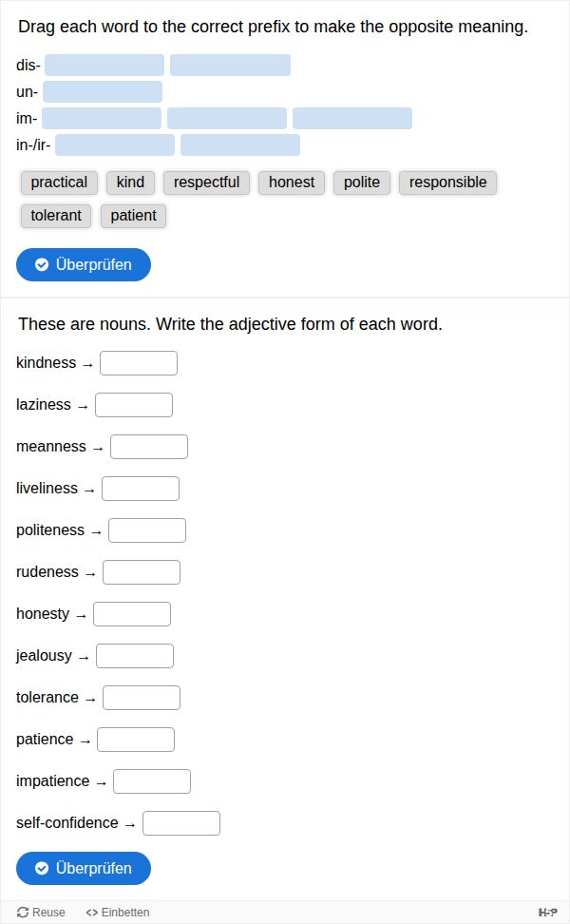
Task: Focus the kindness adjective input field
Action: pos(139,363)
